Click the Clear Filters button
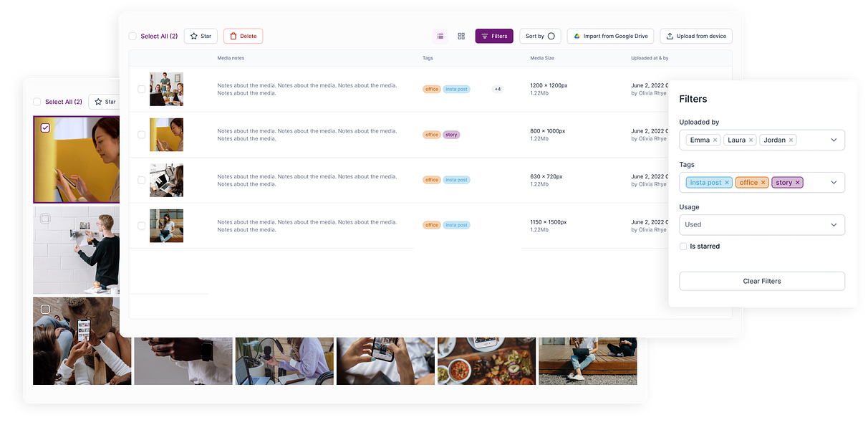Screen dimensions: 868x430 coord(762,281)
